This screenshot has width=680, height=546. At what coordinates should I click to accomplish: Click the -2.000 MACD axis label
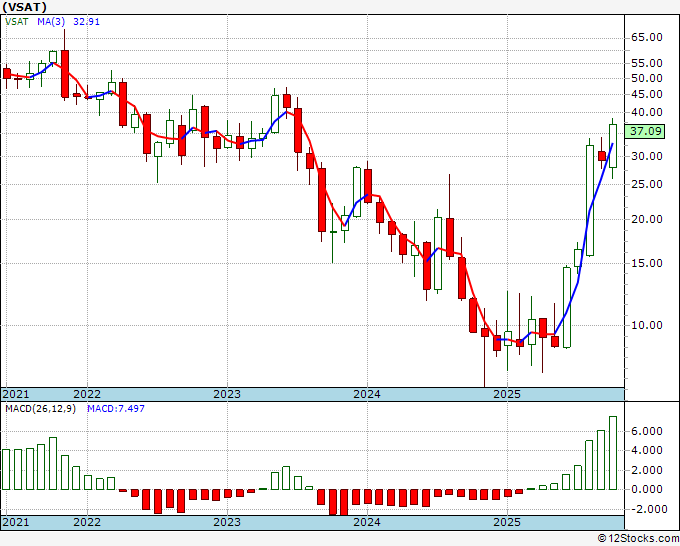click(x=647, y=509)
